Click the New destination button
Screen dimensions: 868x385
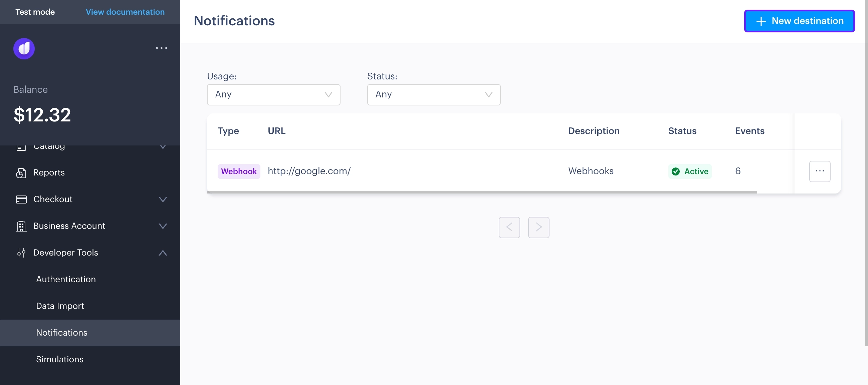coord(799,21)
